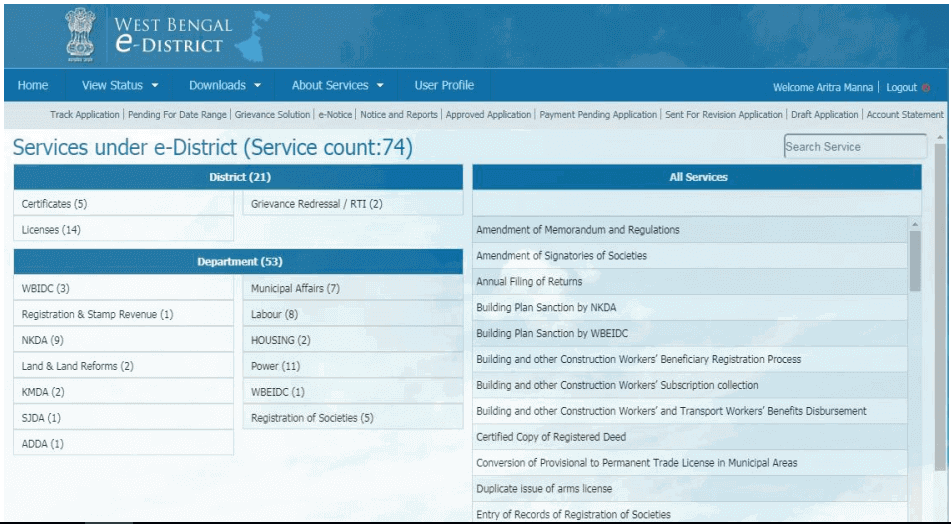951x524 pixels.
Task: Expand the About Services dropdown
Action: tap(337, 86)
